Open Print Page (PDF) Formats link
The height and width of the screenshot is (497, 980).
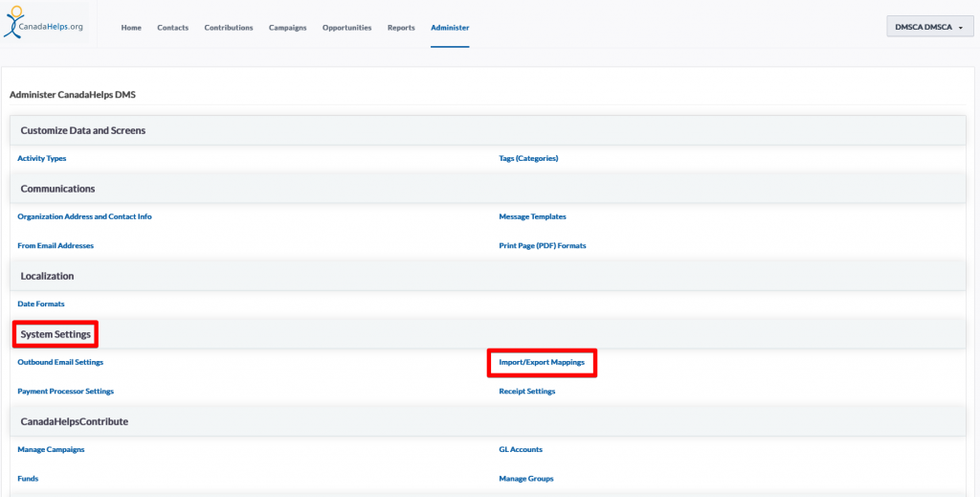click(543, 246)
